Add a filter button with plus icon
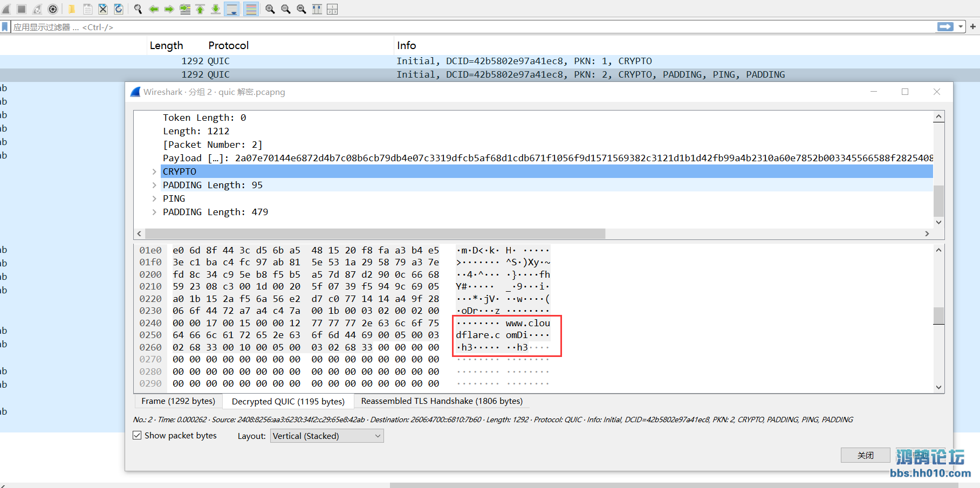The width and height of the screenshot is (980, 488). pos(973,27)
